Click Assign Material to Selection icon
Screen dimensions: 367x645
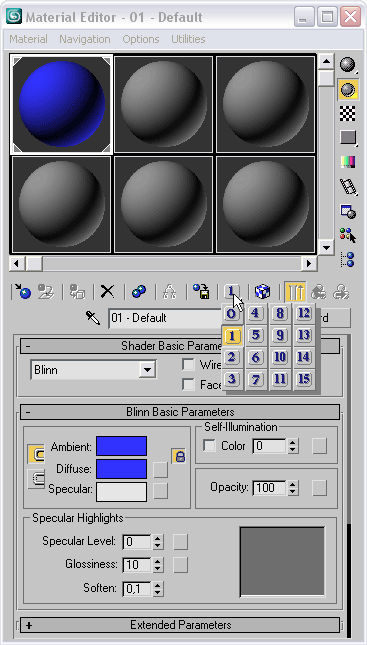(x=77, y=292)
